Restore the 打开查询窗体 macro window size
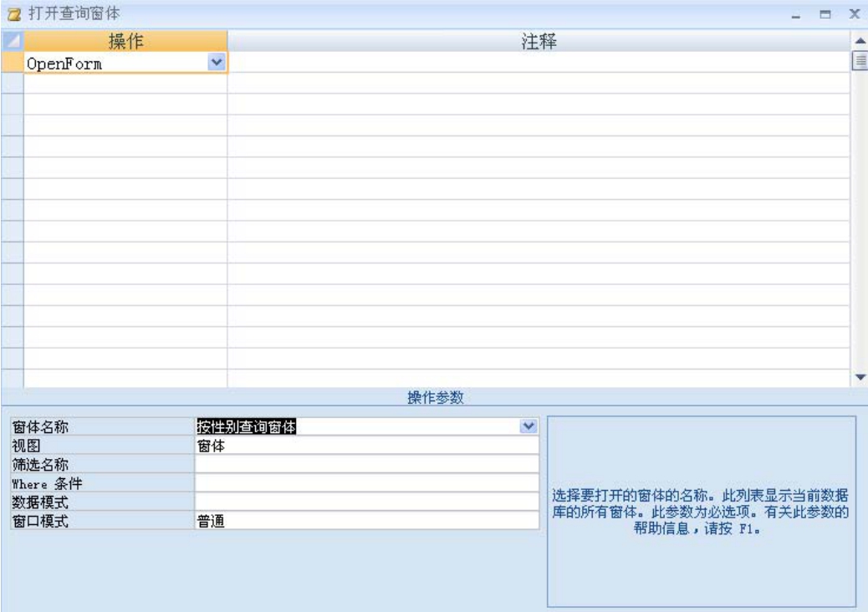 (x=825, y=15)
